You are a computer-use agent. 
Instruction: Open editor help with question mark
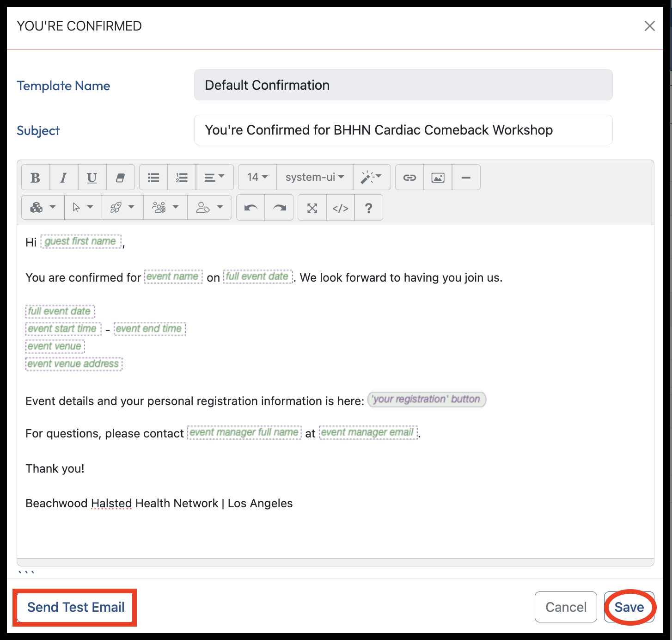tap(368, 208)
